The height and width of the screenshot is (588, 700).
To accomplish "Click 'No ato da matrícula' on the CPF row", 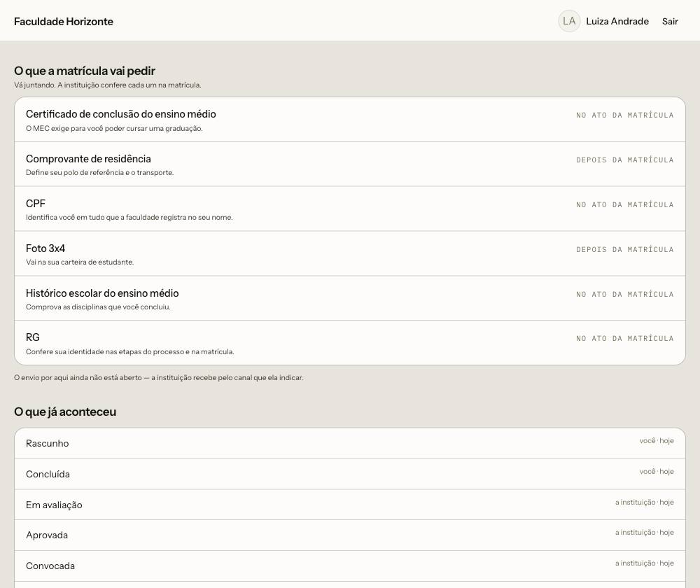I will [x=624, y=205].
